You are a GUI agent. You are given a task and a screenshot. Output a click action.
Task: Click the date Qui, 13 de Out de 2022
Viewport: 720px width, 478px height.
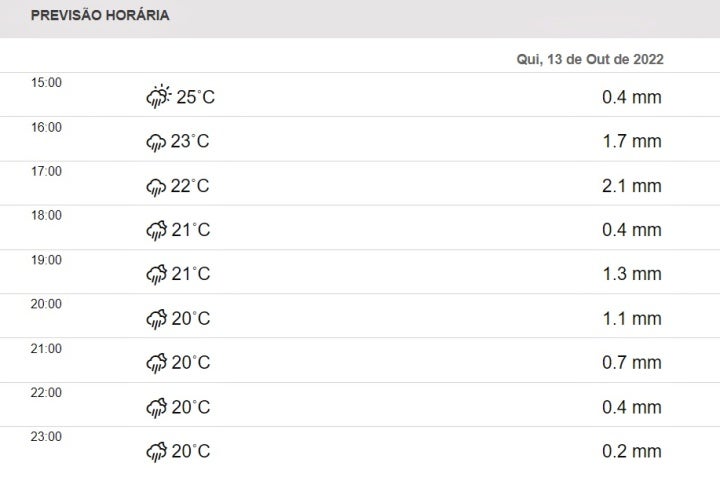click(590, 59)
